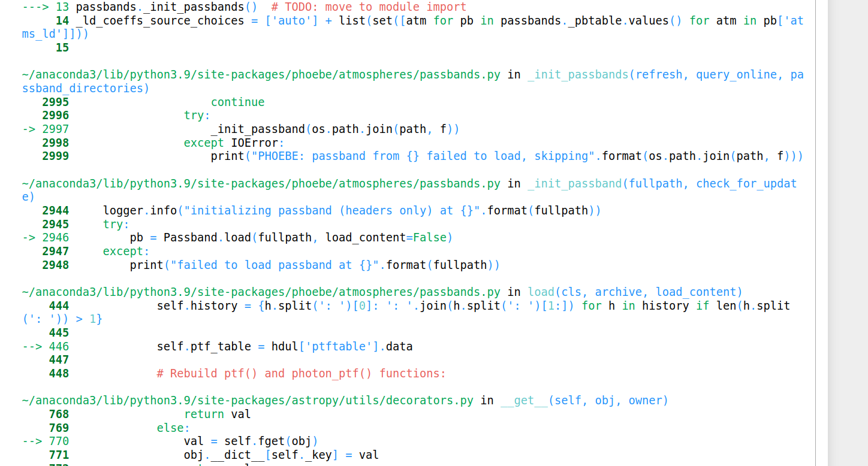Select '__get__' in the decorators frame header
This screenshot has height=466, width=868.
tap(524, 401)
